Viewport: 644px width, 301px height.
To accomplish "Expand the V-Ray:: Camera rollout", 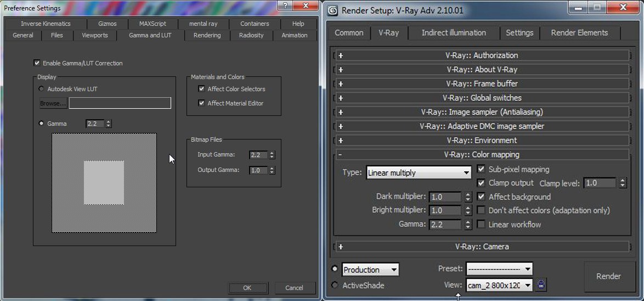I will (482, 247).
